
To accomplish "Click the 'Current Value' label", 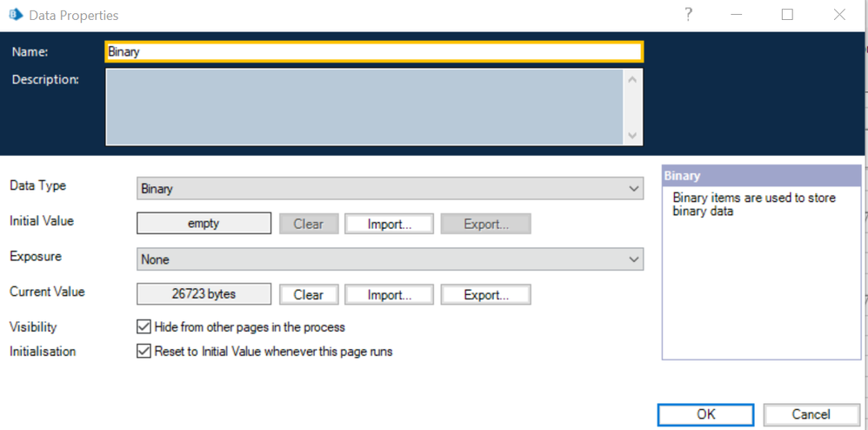I will [x=47, y=292].
